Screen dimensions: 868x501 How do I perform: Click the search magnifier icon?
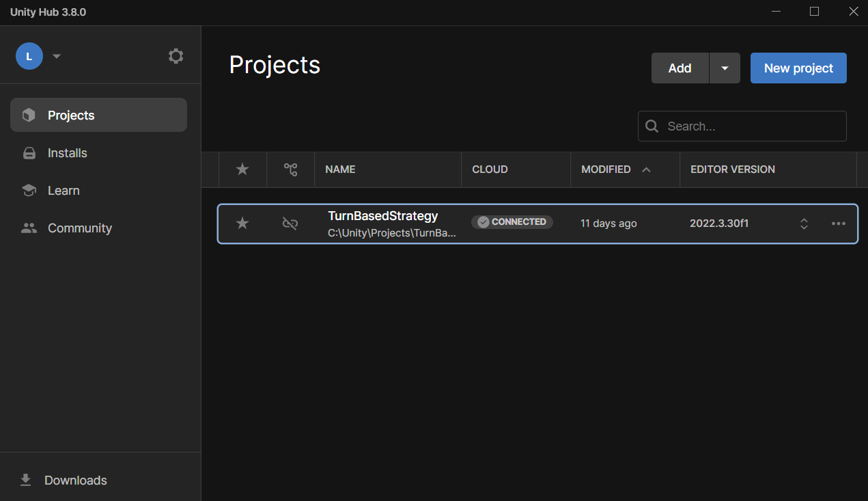click(x=652, y=126)
